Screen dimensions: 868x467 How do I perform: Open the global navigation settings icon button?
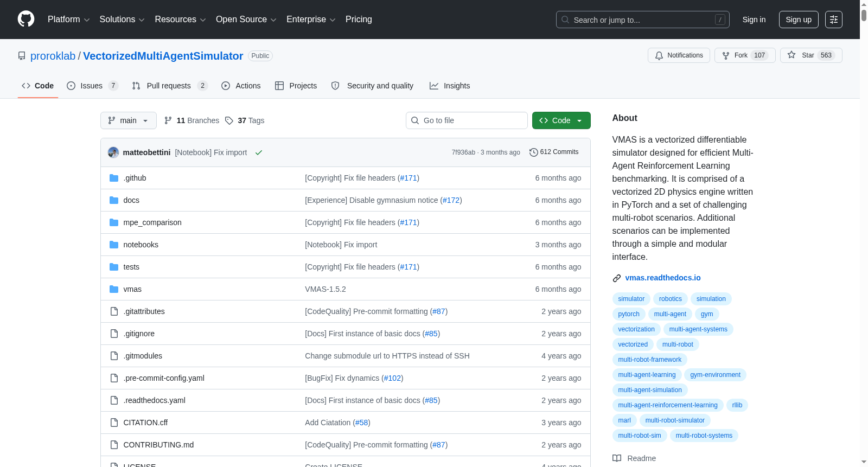click(x=834, y=20)
